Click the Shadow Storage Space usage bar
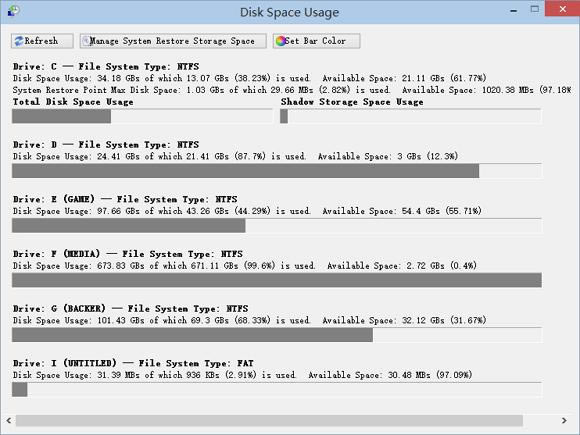Viewport: 580px width, 435px height. [x=411, y=116]
